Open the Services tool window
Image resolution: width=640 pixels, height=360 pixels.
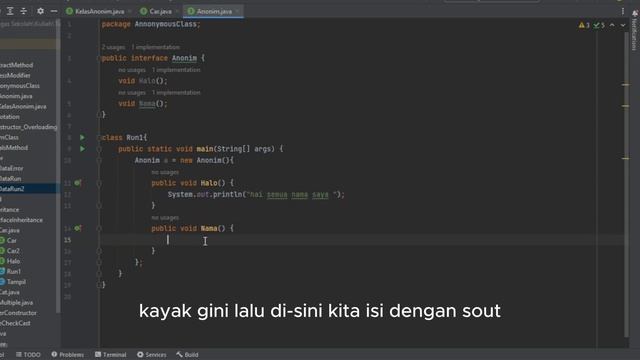151,355
